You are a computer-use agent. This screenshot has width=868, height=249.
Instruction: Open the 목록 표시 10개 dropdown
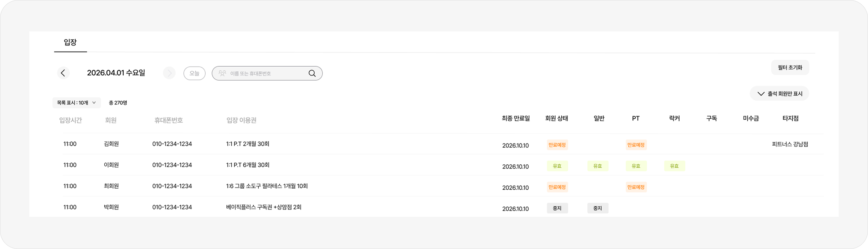click(76, 103)
